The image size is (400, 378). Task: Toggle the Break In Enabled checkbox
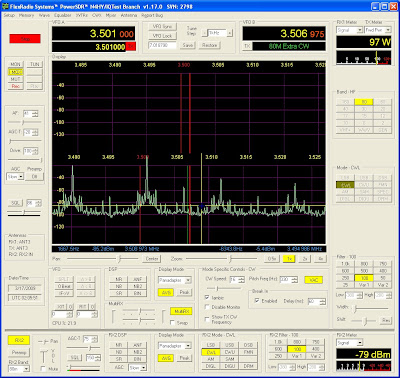click(x=257, y=301)
